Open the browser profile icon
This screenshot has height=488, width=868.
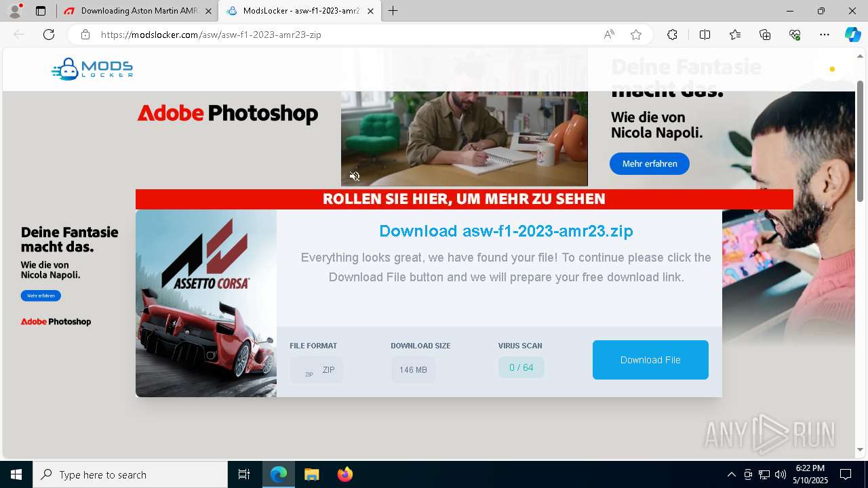point(15,11)
